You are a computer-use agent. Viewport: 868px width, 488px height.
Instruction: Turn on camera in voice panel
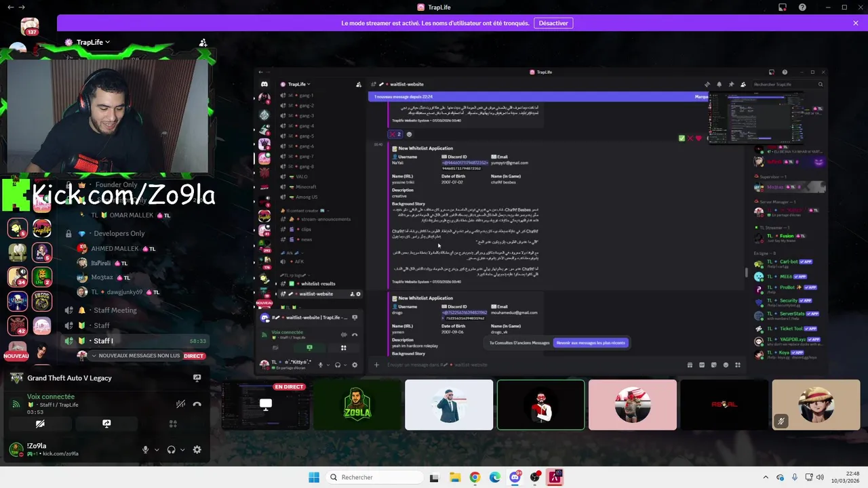tap(40, 424)
